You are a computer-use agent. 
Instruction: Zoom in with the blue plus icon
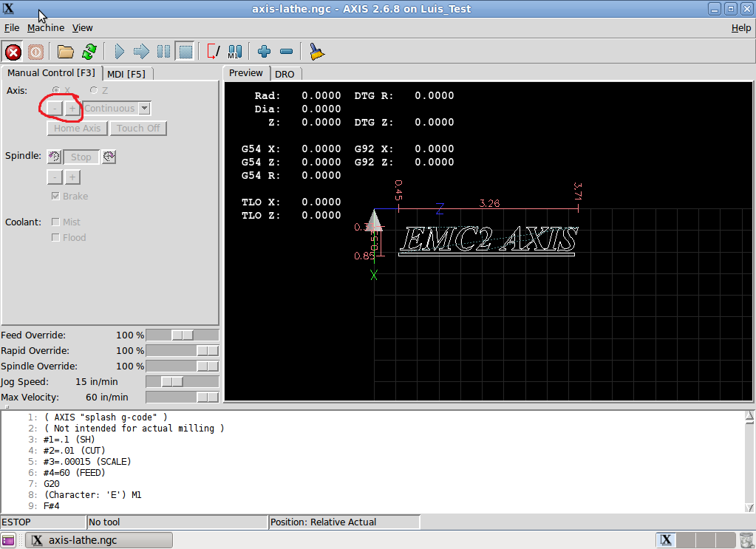[x=264, y=52]
